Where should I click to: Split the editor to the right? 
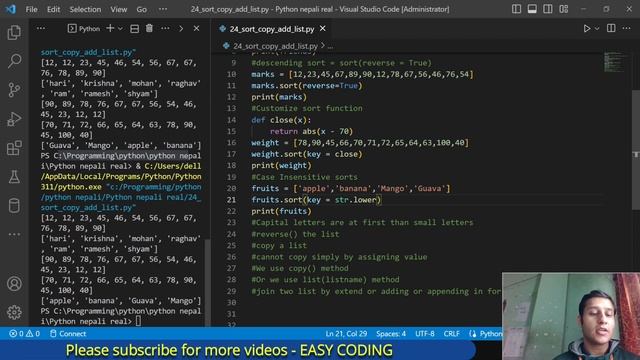[611, 28]
